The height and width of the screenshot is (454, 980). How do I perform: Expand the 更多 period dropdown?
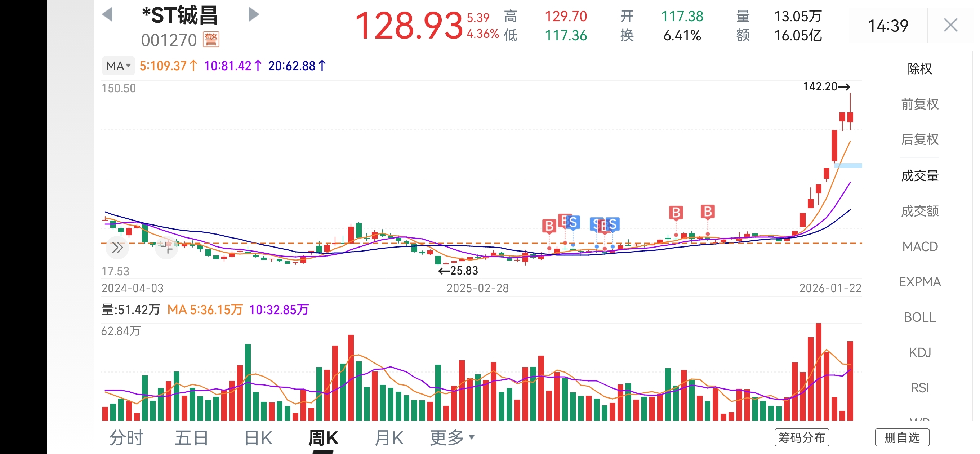pyautogui.click(x=452, y=438)
